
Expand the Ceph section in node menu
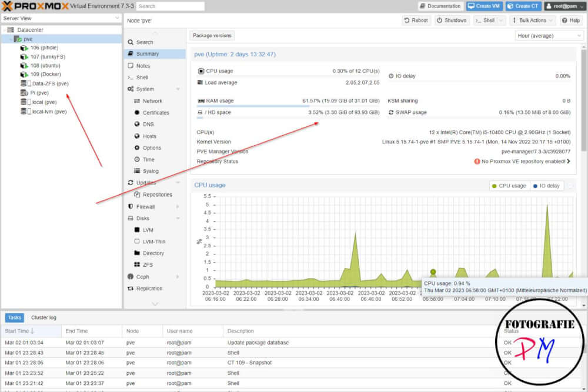click(x=178, y=277)
